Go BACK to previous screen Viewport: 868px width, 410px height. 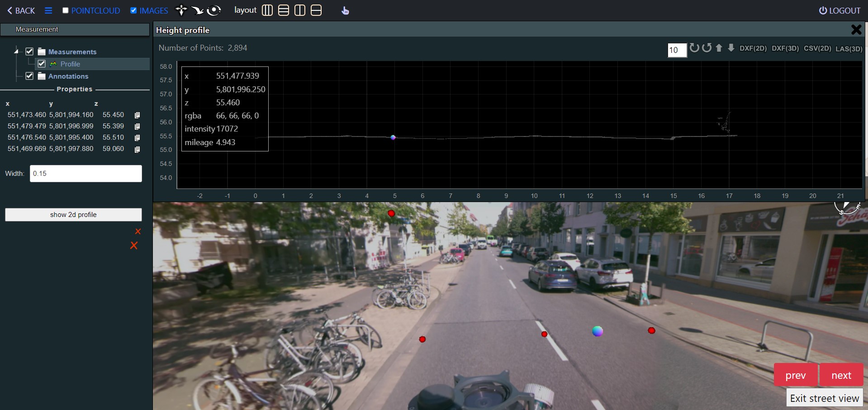(x=21, y=10)
